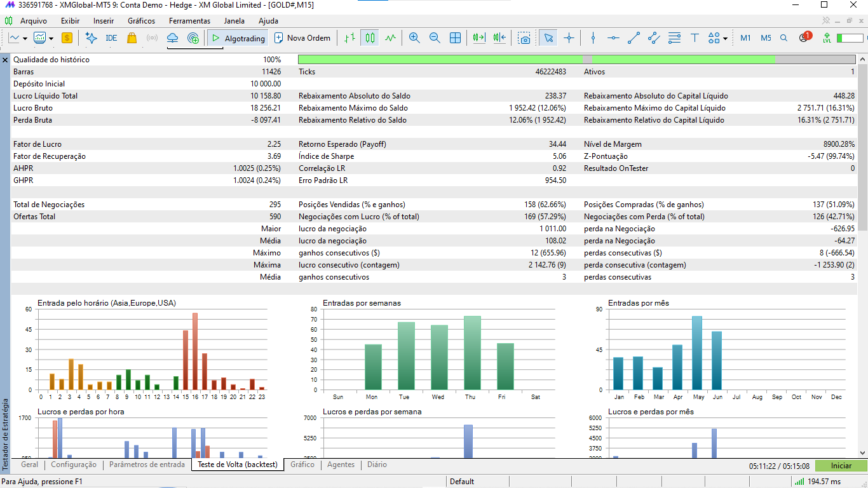The width and height of the screenshot is (868, 488).
Task: Click the Lucro Líquido Total value 10 158.80
Action: click(266, 96)
